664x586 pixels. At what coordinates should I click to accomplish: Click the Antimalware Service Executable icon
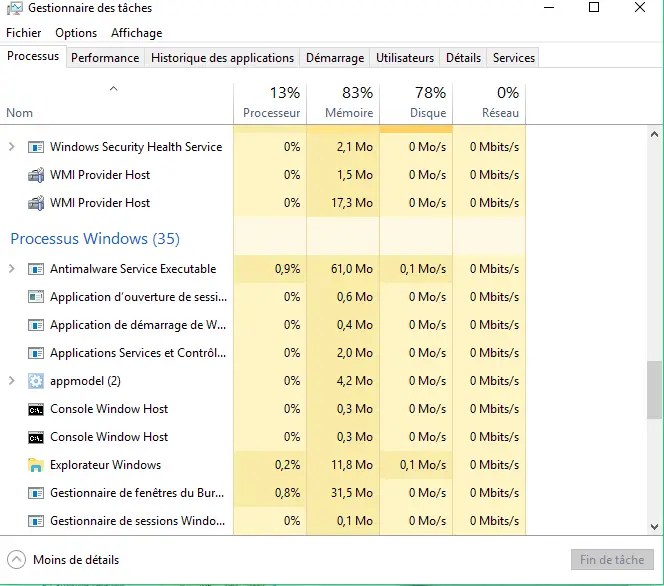(x=36, y=269)
